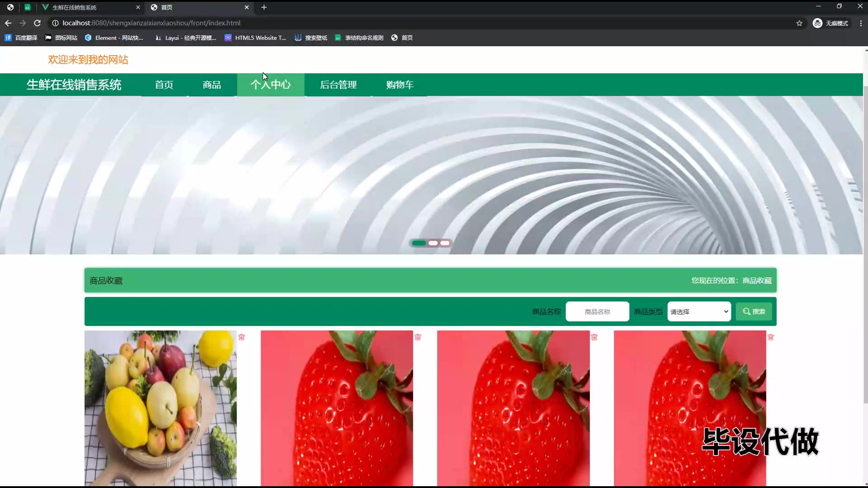Select the third carousel indicator dot
Image resolution: width=868 pixels, height=488 pixels.
(445, 243)
